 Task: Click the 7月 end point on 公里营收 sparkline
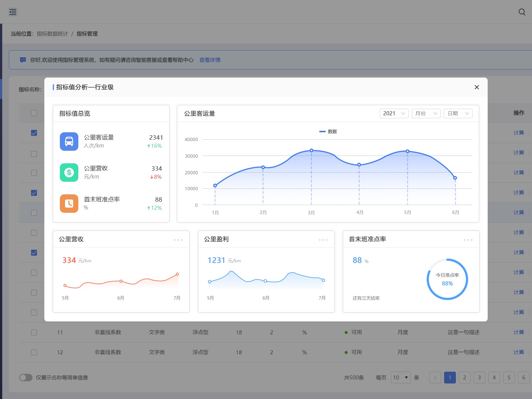click(x=177, y=274)
